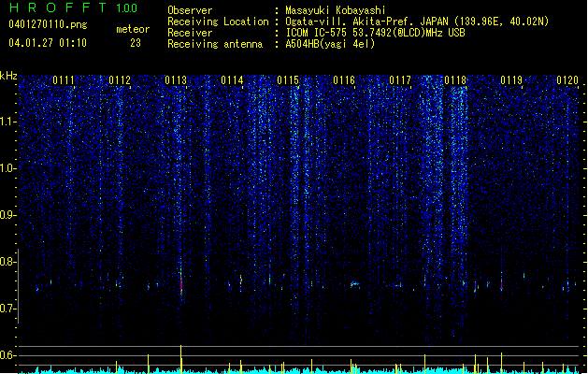Click the magenta meteor echo at 0113
Image resolution: width=588 pixels, height=374 pixels.
pos(181,285)
